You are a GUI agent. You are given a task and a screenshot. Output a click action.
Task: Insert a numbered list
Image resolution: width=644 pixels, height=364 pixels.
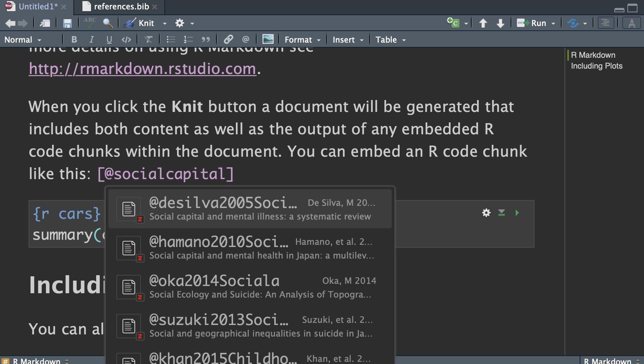pos(188,39)
